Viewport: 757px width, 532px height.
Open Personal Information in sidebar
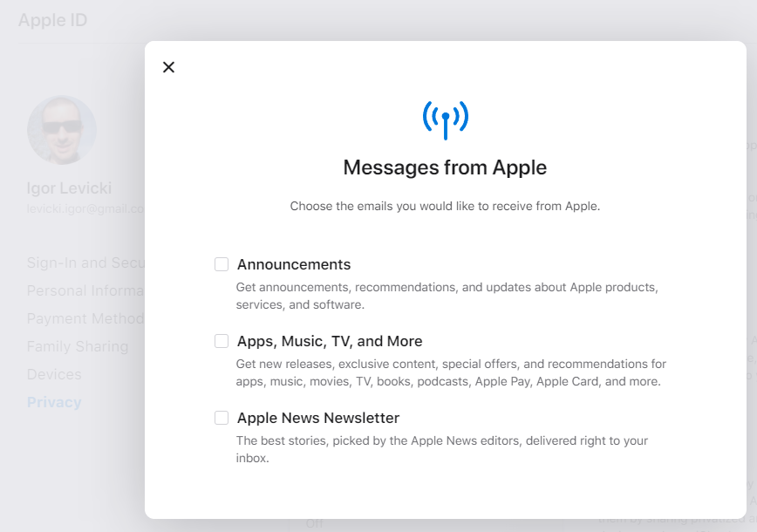click(86, 290)
